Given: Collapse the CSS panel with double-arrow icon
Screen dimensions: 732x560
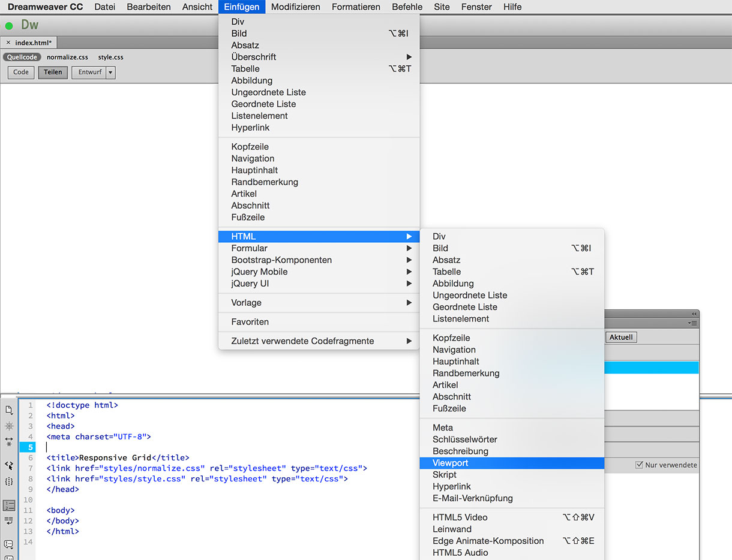Looking at the screenshot, I should (x=694, y=314).
